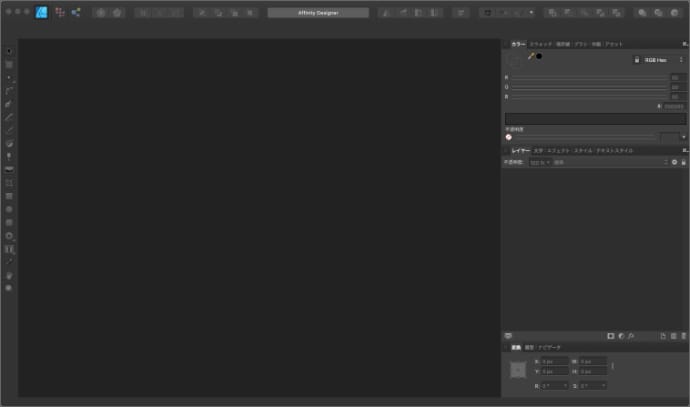Toggle the layer lock icon in the Layers panel
Viewport: 690px width, 407px height.
[x=684, y=162]
